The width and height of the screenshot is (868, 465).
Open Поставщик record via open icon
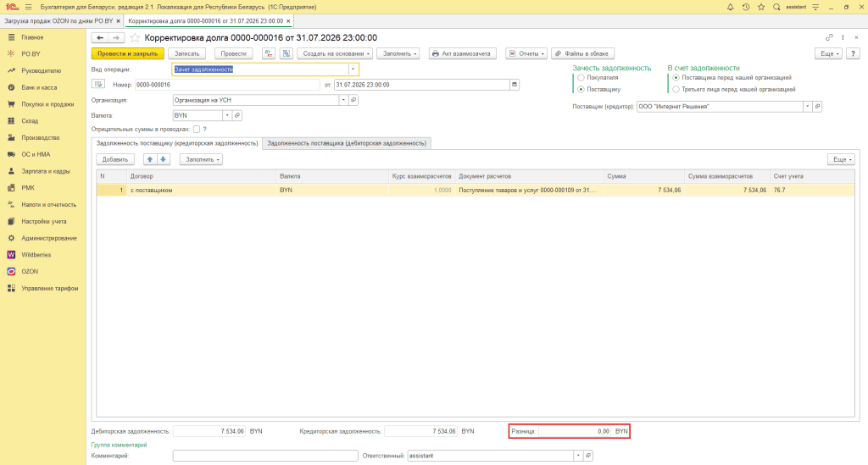pos(817,106)
